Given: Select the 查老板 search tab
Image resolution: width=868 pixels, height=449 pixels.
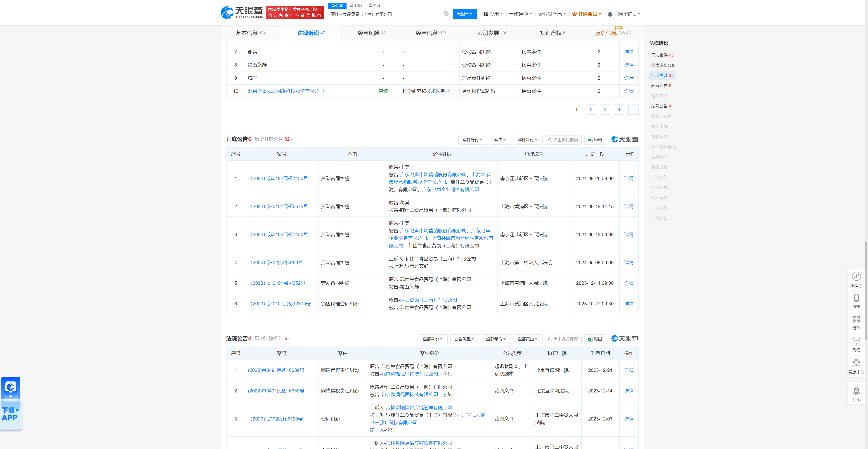Looking at the screenshot, I should [356, 5].
